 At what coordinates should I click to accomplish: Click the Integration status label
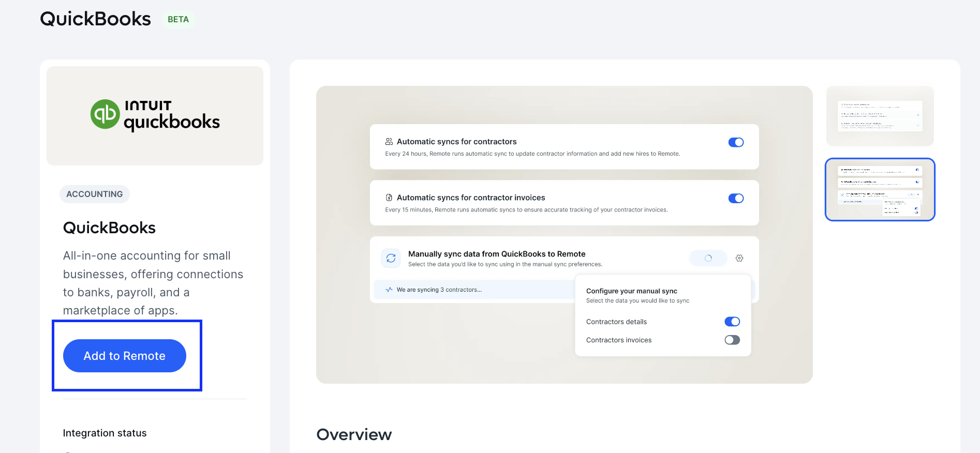pos(105,433)
